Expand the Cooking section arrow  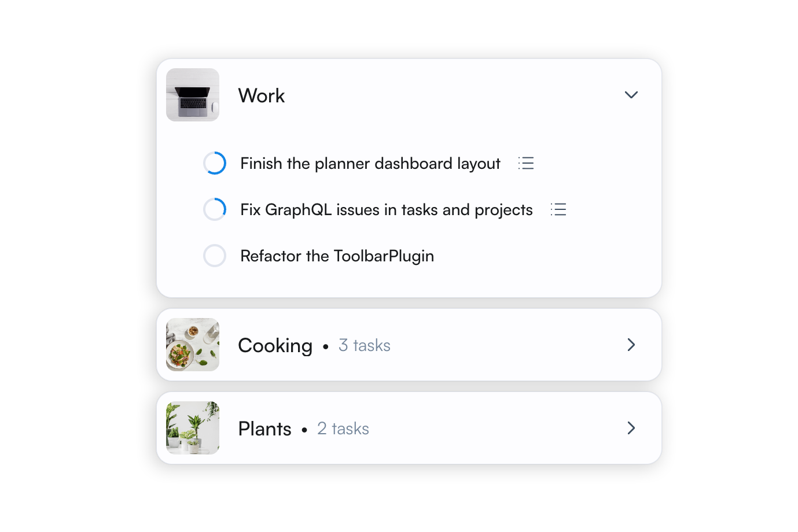click(631, 345)
